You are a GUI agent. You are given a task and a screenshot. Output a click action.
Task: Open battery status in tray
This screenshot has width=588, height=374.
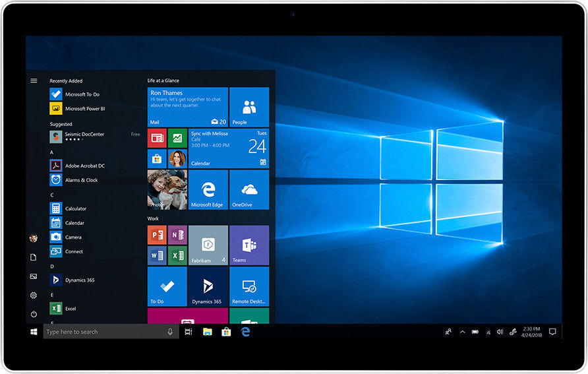click(475, 332)
